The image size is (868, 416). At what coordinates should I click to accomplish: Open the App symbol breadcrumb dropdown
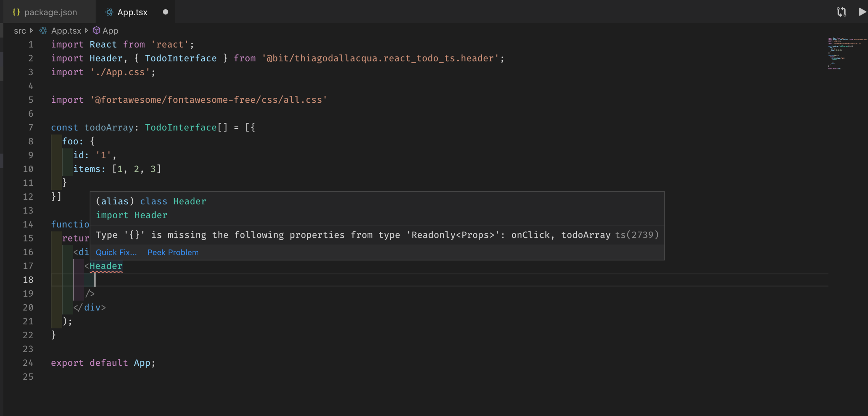click(110, 31)
